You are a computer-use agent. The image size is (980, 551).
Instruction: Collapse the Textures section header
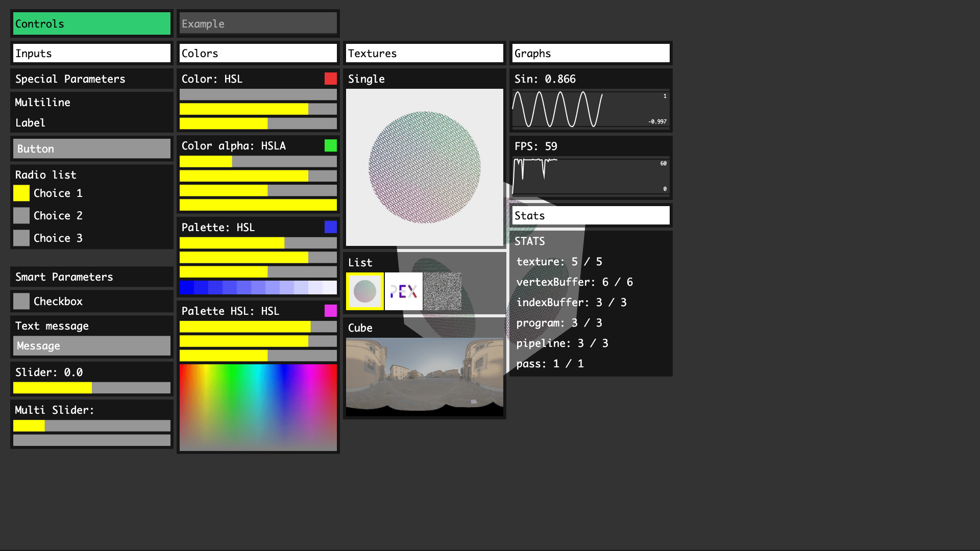[x=424, y=53]
